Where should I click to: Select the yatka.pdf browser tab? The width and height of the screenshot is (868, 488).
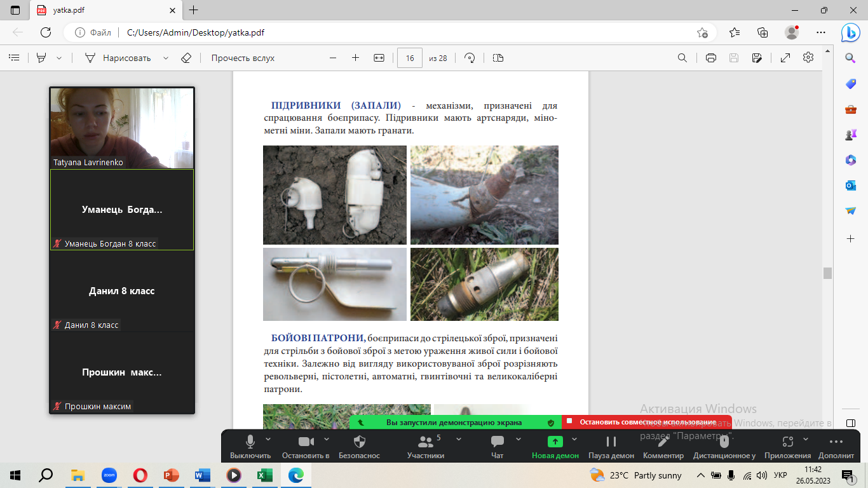pos(105,10)
